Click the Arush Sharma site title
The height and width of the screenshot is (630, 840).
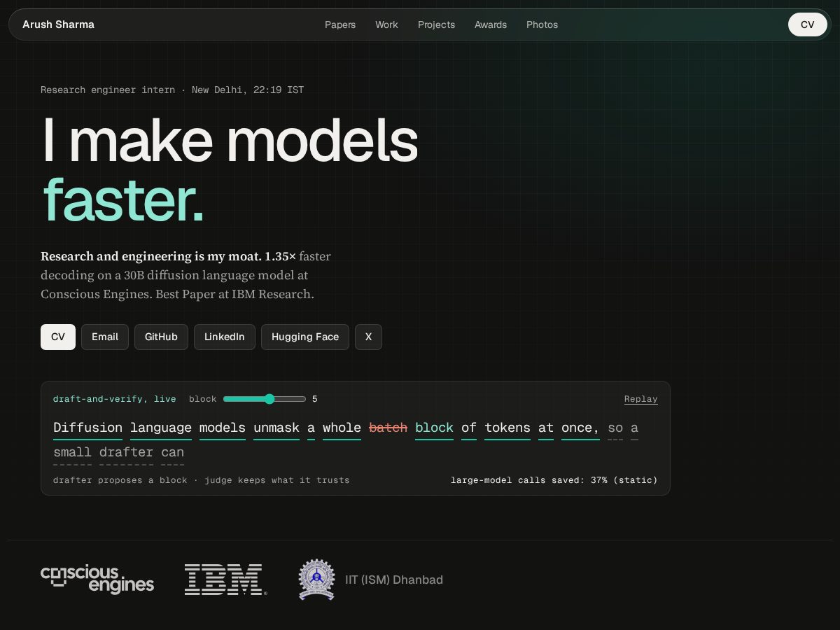pyautogui.click(x=58, y=24)
